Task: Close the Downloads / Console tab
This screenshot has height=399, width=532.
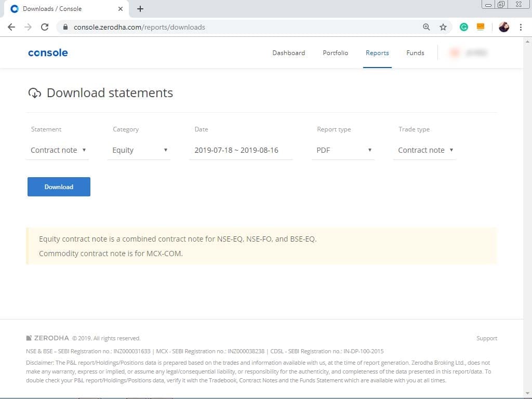Action: [121, 9]
